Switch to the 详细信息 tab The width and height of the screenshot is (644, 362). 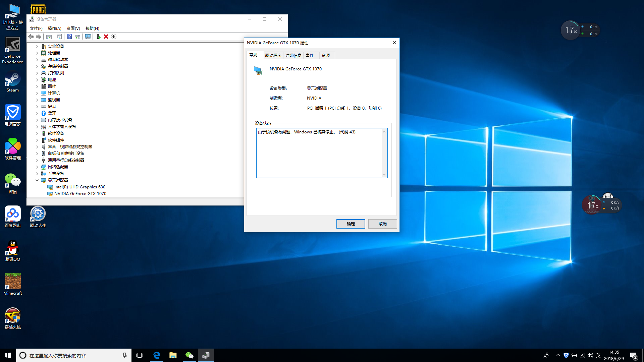coord(293,55)
